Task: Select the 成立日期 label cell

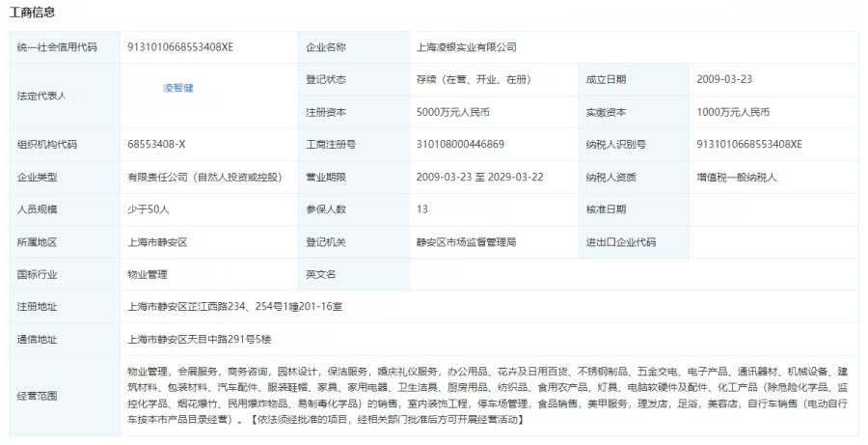Action: 635,80
